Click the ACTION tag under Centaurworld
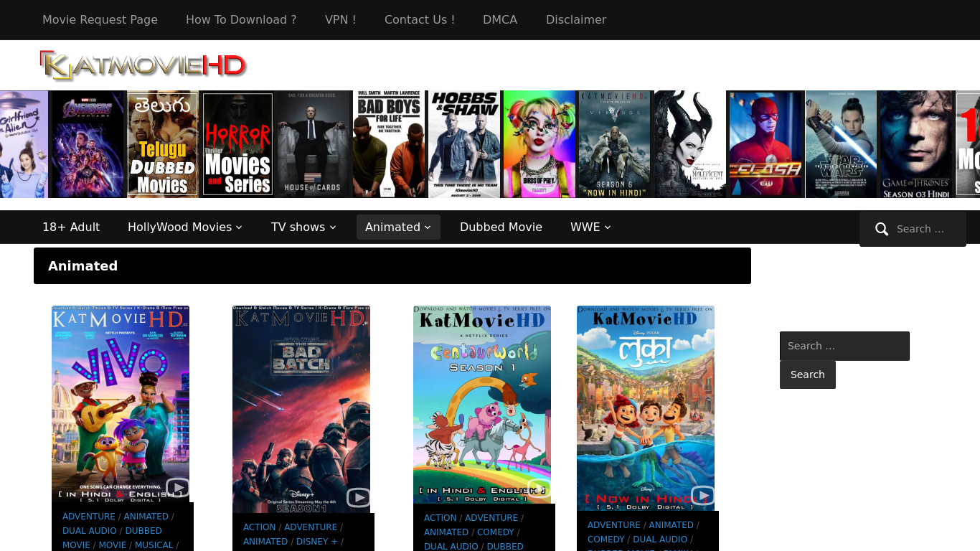Image resolution: width=980 pixels, height=551 pixels. (x=440, y=518)
